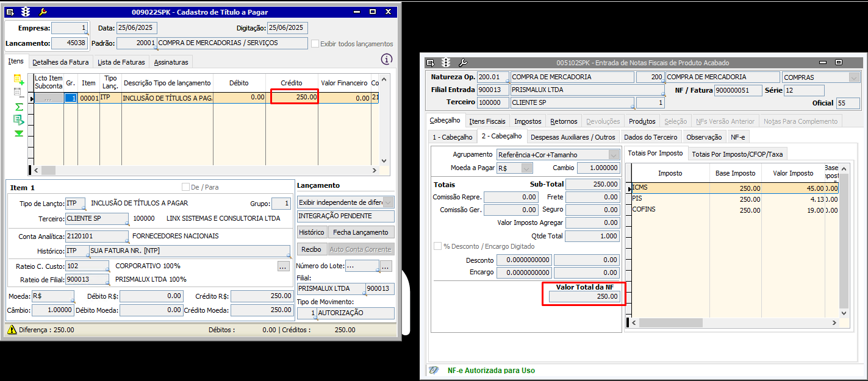Click the Fecha Lançamento button
868x381 pixels.
[x=361, y=232]
